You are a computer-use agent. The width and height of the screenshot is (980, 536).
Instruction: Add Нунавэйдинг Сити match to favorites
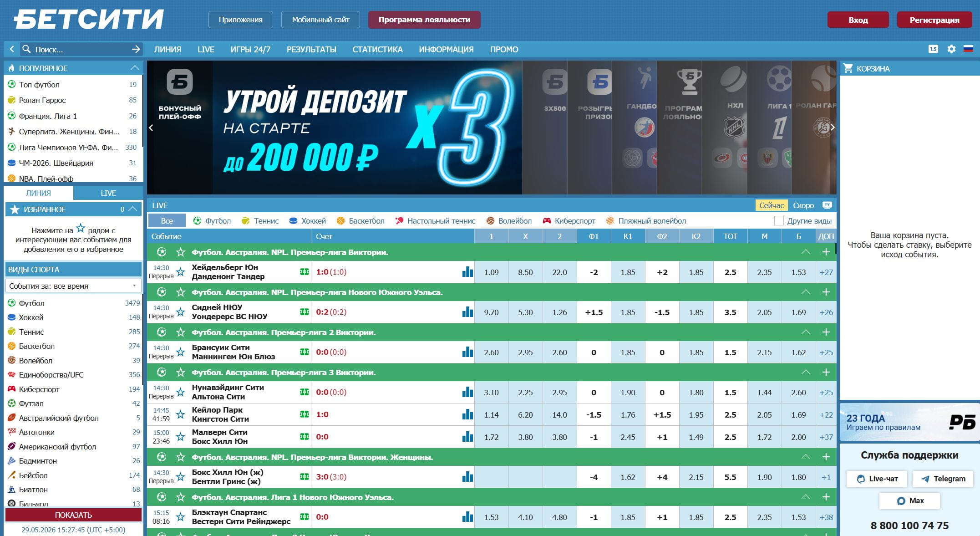click(x=181, y=392)
